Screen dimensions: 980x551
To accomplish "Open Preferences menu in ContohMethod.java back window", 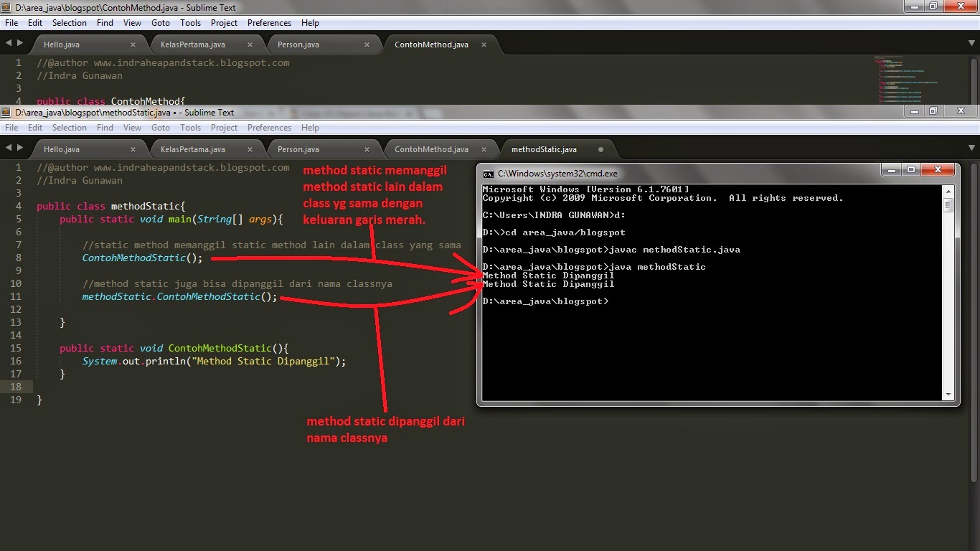I will pyautogui.click(x=269, y=23).
